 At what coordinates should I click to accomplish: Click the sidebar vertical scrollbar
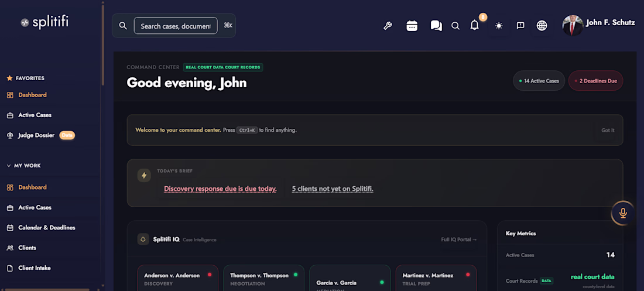pyautogui.click(x=102, y=44)
